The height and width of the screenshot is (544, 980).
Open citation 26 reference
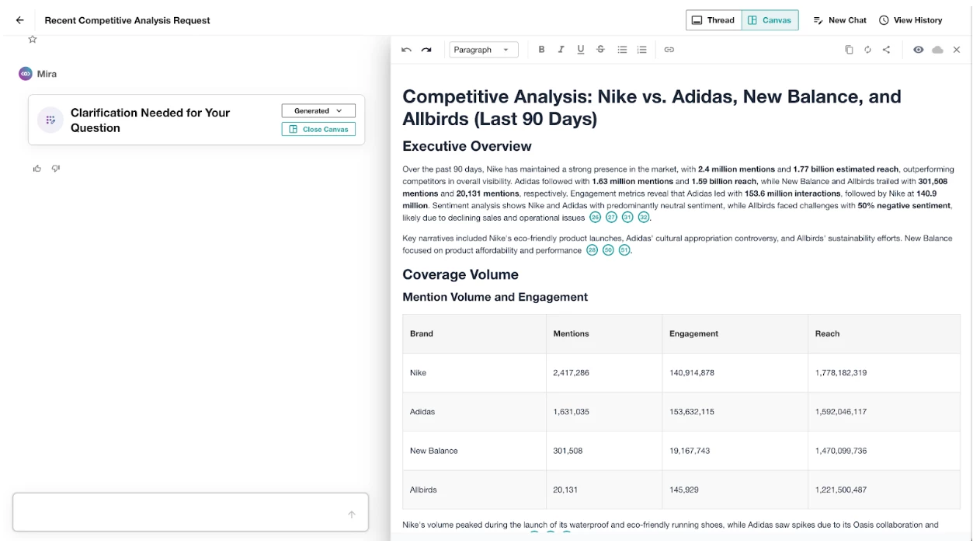[x=595, y=218]
